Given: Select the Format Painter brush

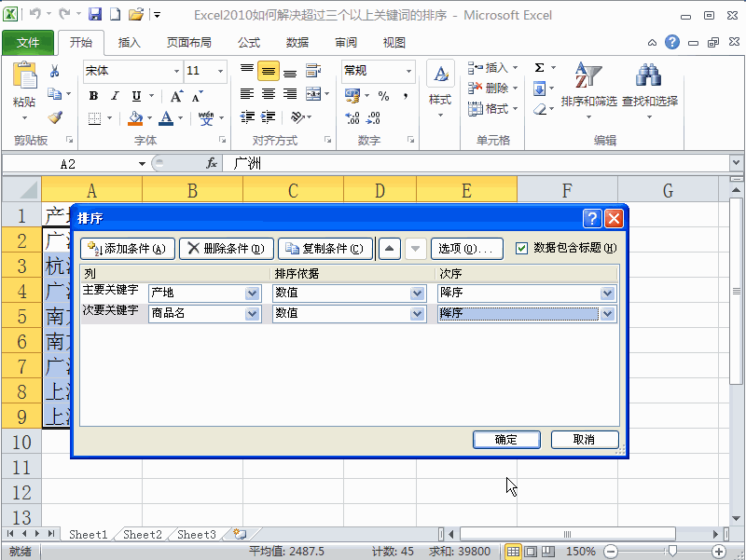Looking at the screenshot, I should (x=55, y=117).
